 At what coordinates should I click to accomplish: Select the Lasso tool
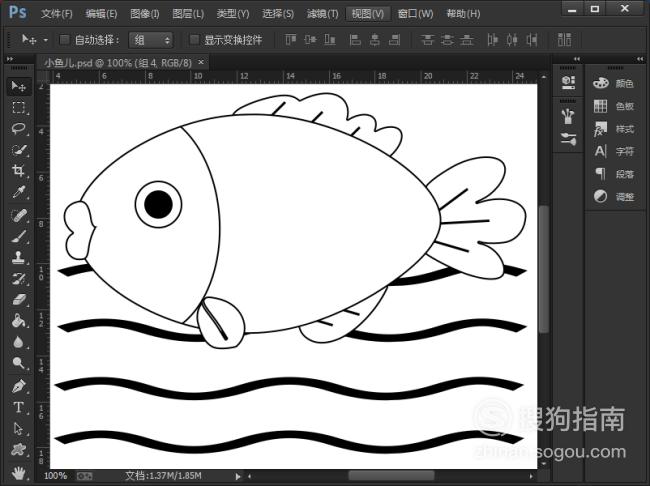19,129
